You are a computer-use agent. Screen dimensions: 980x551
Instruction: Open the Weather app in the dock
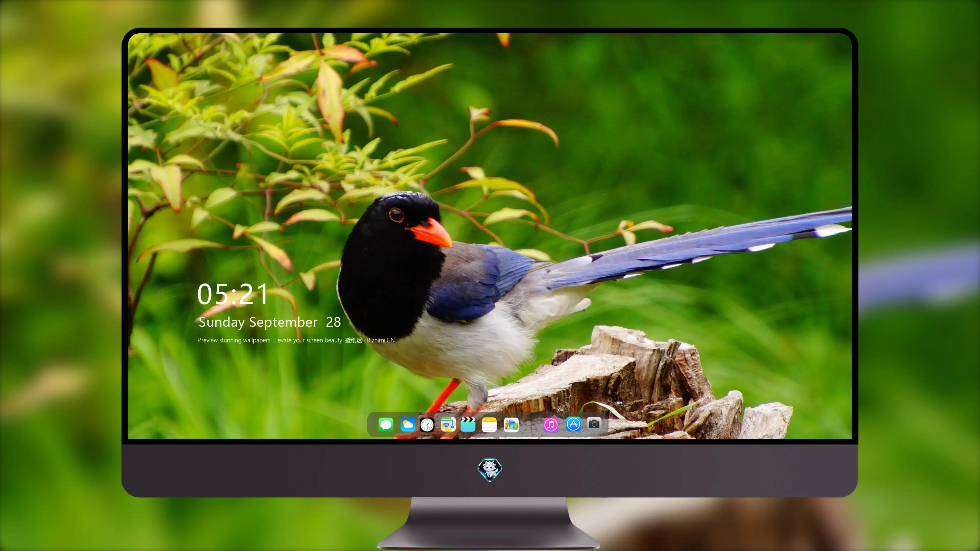(408, 424)
